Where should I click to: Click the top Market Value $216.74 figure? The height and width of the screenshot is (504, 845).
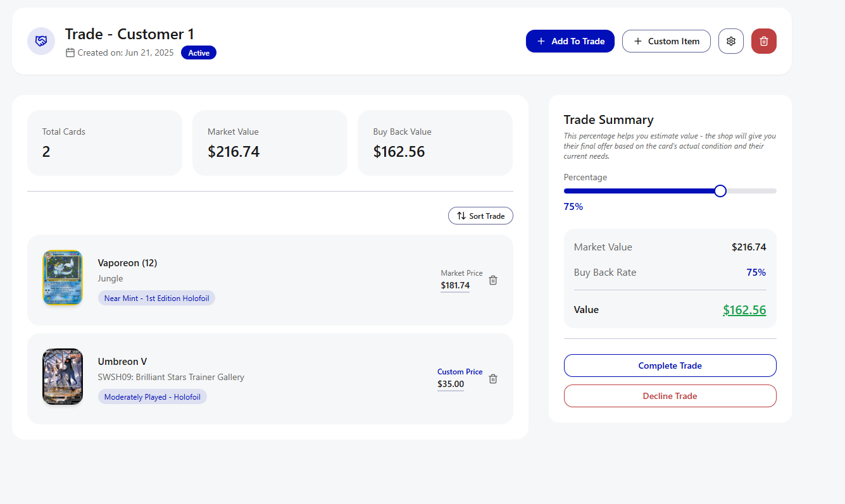(x=234, y=152)
